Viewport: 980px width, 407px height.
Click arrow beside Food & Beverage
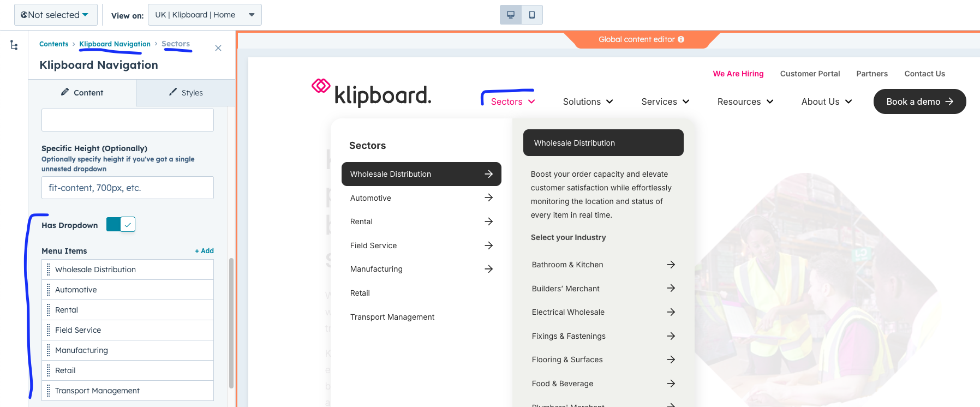click(671, 384)
